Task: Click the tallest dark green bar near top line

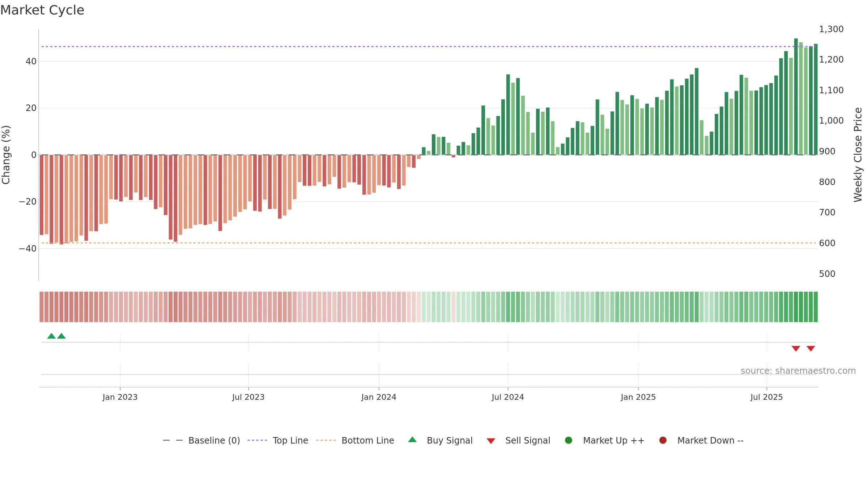Action: [796, 97]
